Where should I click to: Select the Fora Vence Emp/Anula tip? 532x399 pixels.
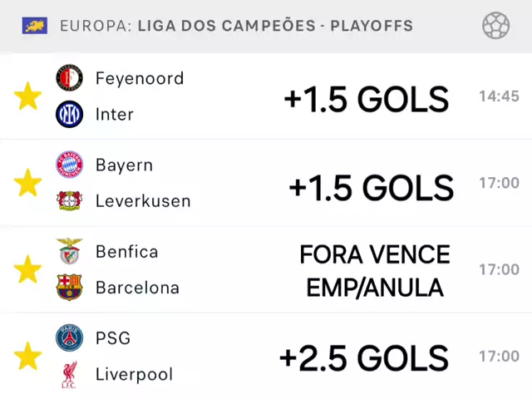click(374, 271)
